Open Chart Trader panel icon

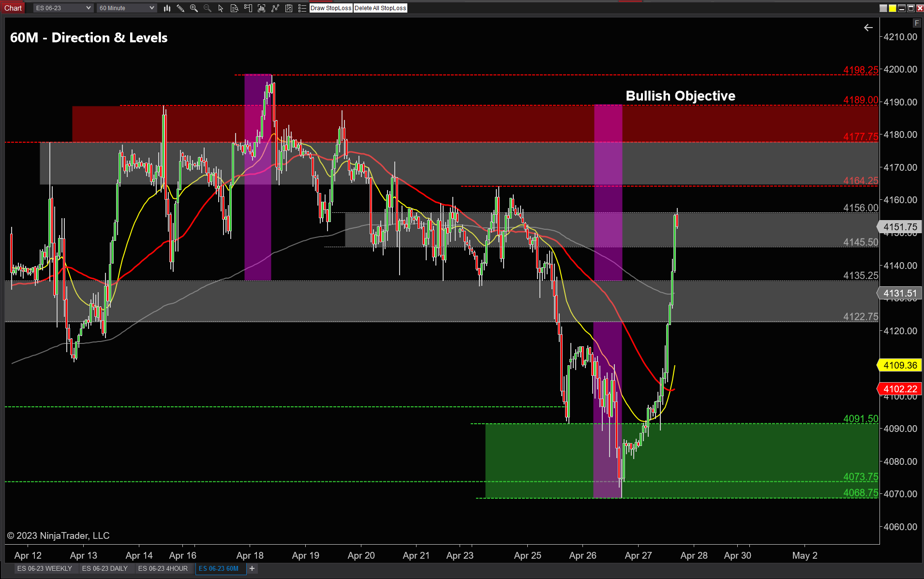(x=248, y=8)
